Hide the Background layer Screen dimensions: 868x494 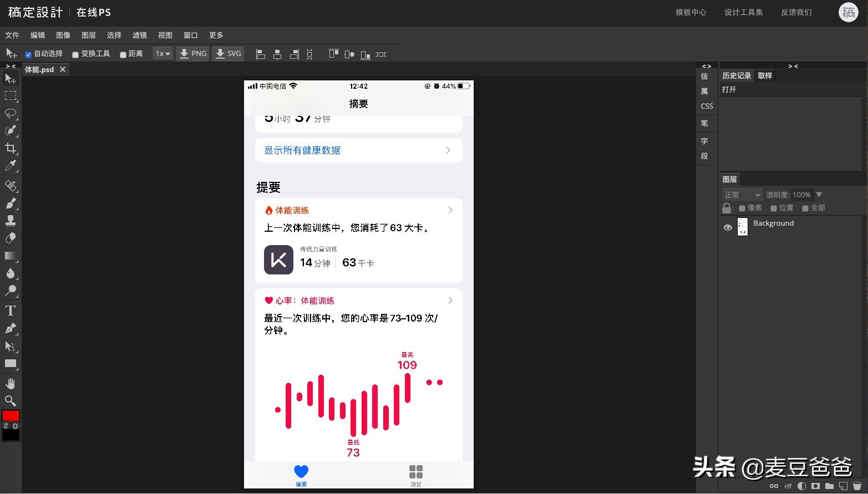727,227
